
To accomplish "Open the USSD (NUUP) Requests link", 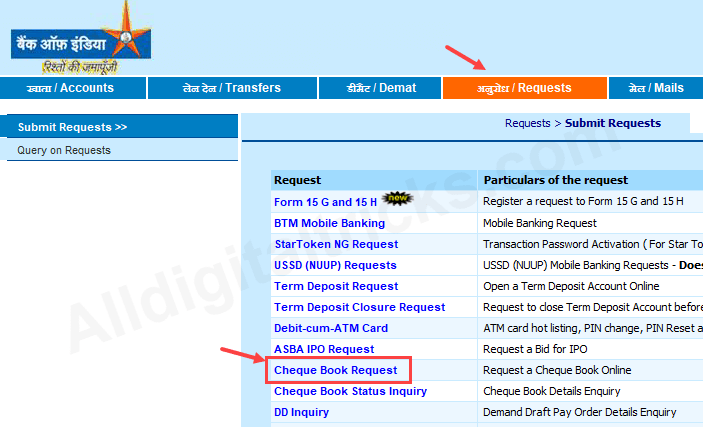I will (x=335, y=266).
